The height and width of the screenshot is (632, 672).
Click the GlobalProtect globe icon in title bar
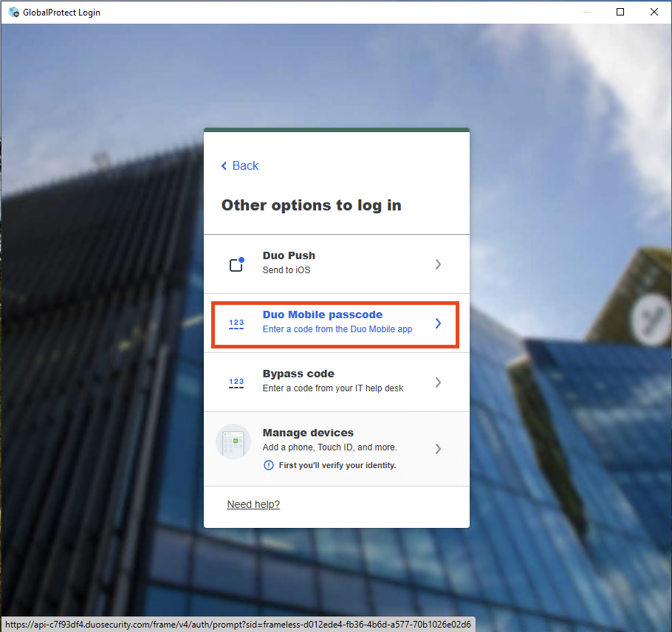[x=13, y=12]
